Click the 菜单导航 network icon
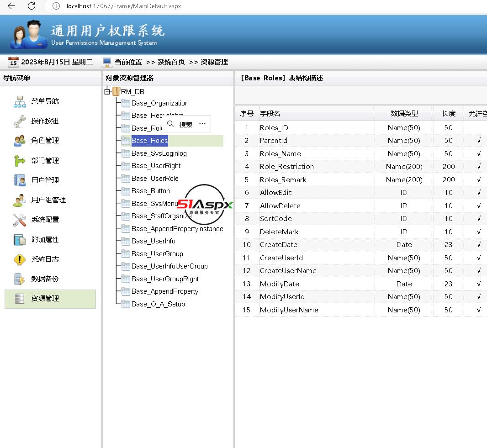Viewport: 487px width, 448px height. coord(20,101)
